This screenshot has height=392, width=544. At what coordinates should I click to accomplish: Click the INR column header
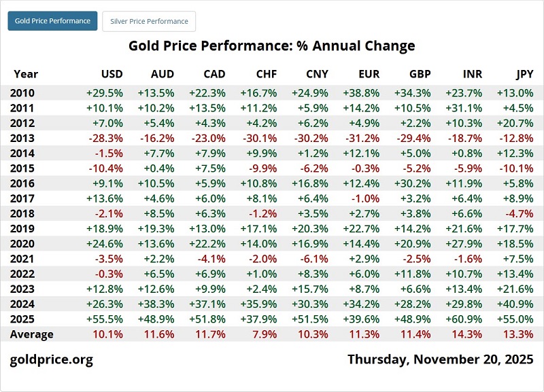pos(472,74)
